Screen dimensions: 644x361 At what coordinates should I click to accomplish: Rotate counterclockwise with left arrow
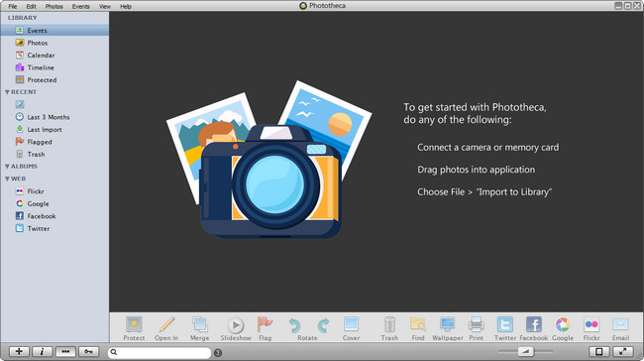pos(294,325)
